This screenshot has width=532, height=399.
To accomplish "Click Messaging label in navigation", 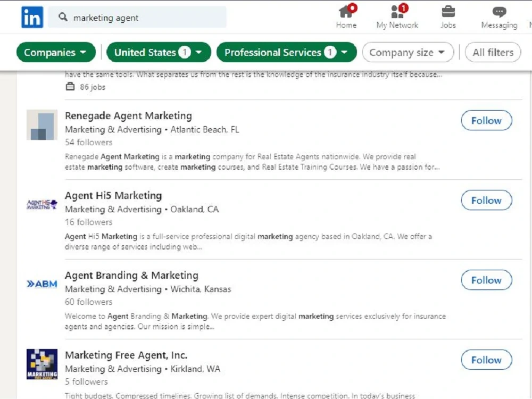I will (x=499, y=25).
